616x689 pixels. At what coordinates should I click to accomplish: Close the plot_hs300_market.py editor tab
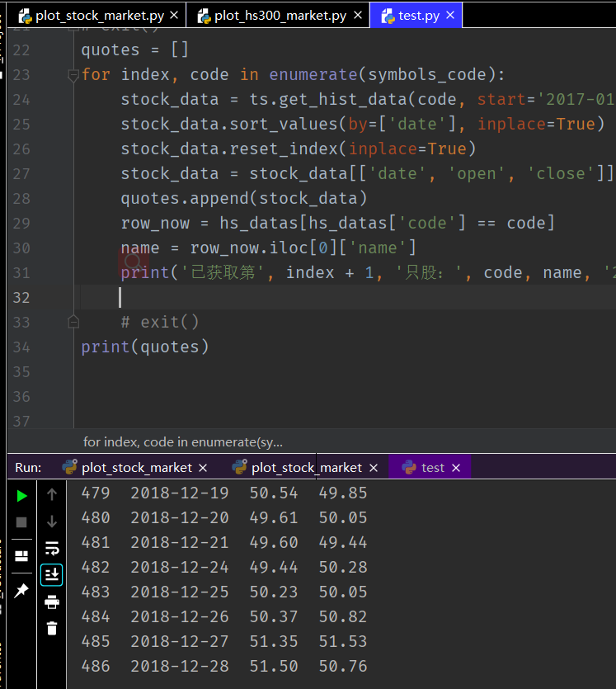[358, 16]
